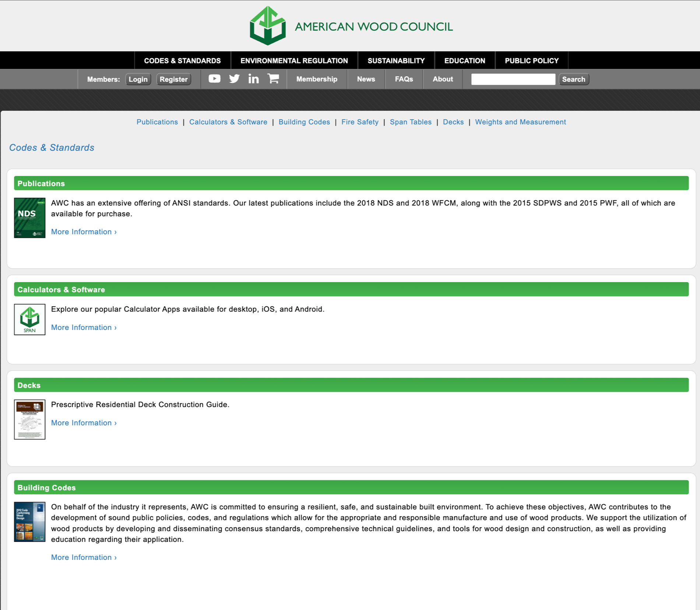Open the YouTube icon link
The image size is (700, 610).
tap(214, 79)
